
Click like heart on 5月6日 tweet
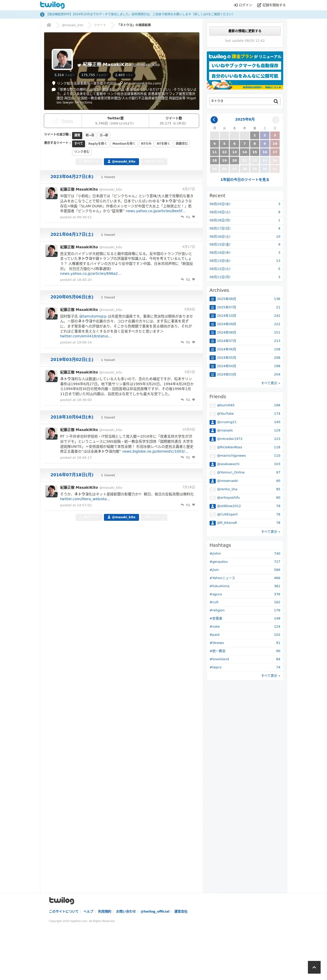click(x=193, y=342)
